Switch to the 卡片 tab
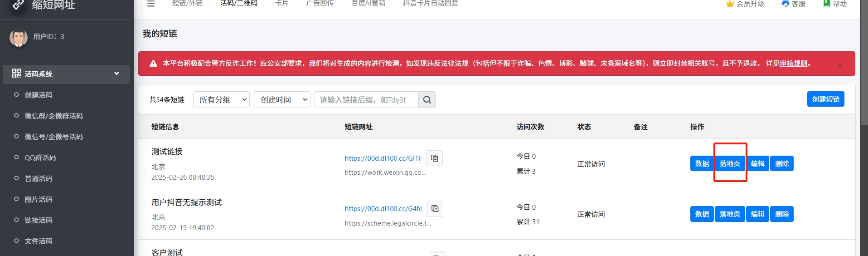The image size is (868, 256). tap(281, 4)
